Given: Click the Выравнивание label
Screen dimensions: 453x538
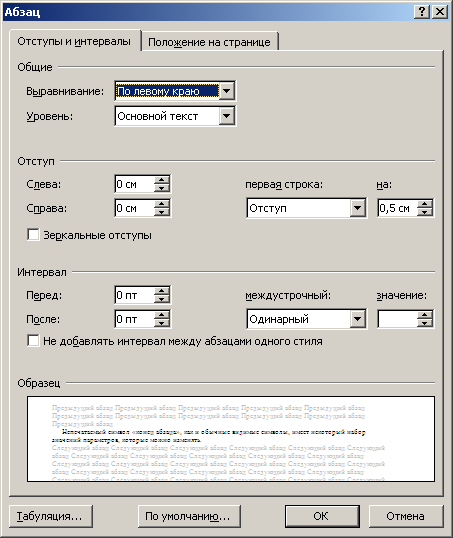Looking at the screenshot, I should pos(65,91).
